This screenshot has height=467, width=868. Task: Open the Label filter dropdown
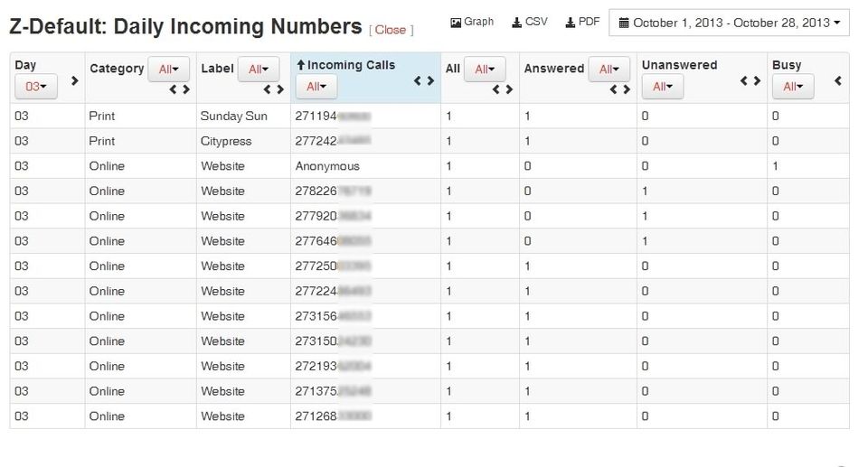click(259, 70)
